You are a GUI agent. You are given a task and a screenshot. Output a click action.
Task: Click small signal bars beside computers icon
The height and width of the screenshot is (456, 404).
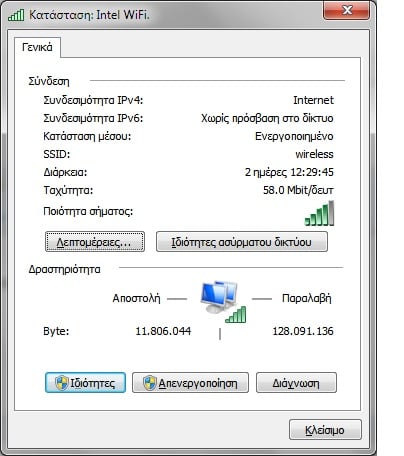[x=236, y=315]
